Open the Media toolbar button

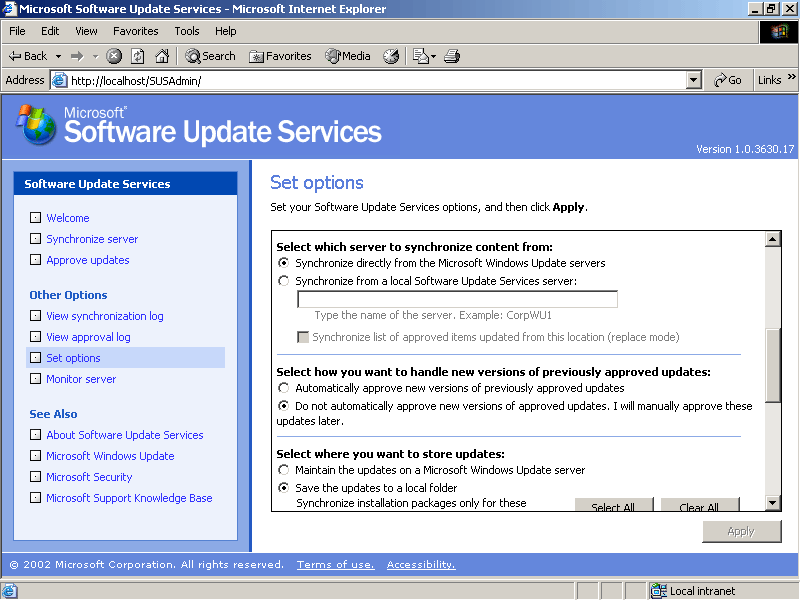click(347, 56)
